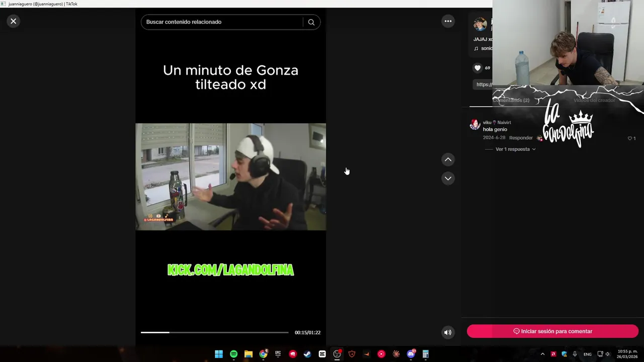The image size is (644, 362).
Task: Click Responder on viku's comment
Action: 521,138
